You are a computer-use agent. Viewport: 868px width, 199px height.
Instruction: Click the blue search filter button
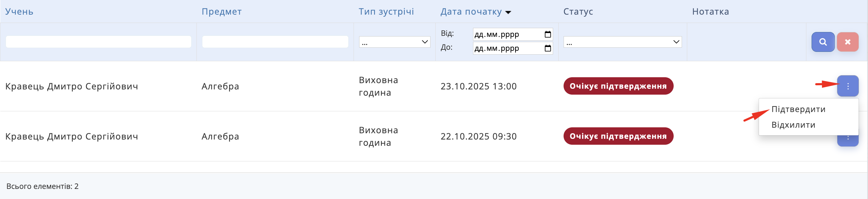click(x=823, y=42)
